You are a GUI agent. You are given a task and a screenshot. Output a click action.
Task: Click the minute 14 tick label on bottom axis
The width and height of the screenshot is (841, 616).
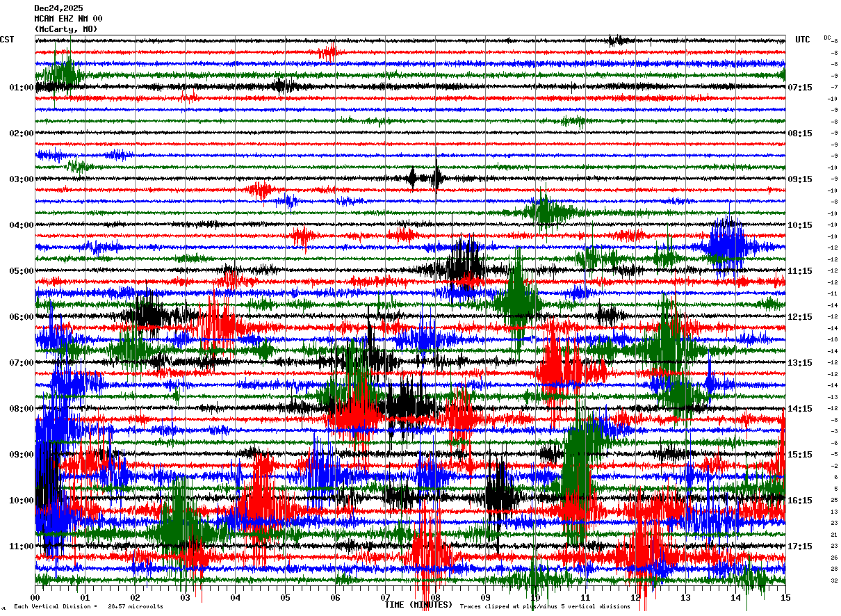click(735, 597)
